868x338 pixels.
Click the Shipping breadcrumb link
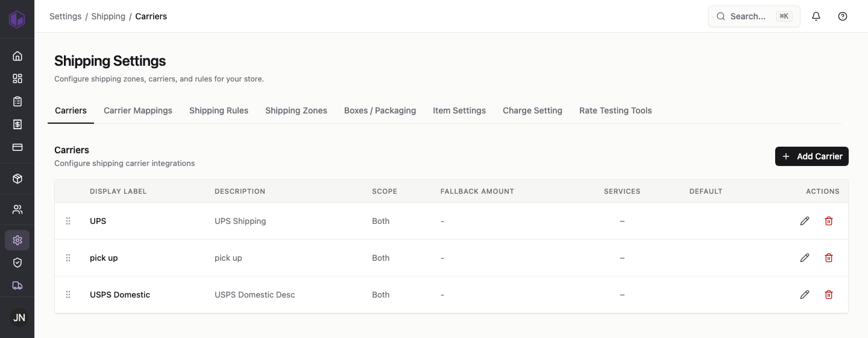(108, 16)
